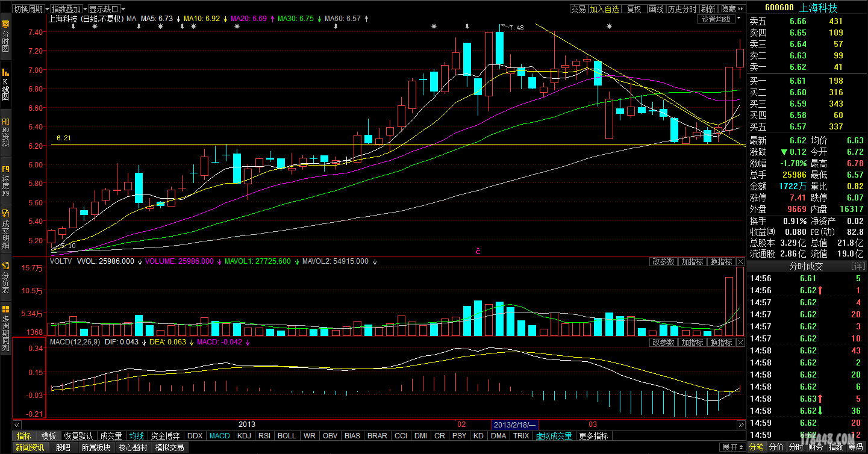Image resolution: width=868 pixels, height=454 pixels.
Task: Select the K线图 sidebar view
Action: coord(5,84)
